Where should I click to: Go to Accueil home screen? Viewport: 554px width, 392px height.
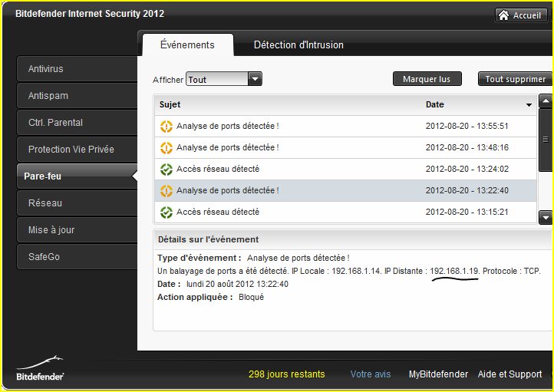pyautogui.click(x=521, y=15)
